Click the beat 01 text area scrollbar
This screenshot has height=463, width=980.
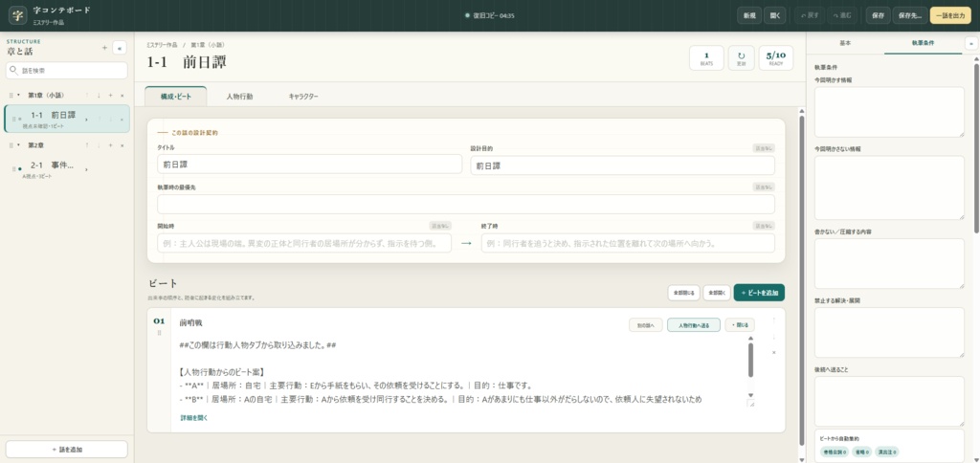(750, 360)
